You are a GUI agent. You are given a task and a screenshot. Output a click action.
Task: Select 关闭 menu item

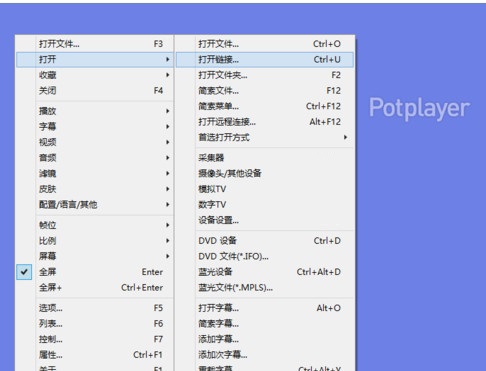pyautogui.click(x=95, y=91)
